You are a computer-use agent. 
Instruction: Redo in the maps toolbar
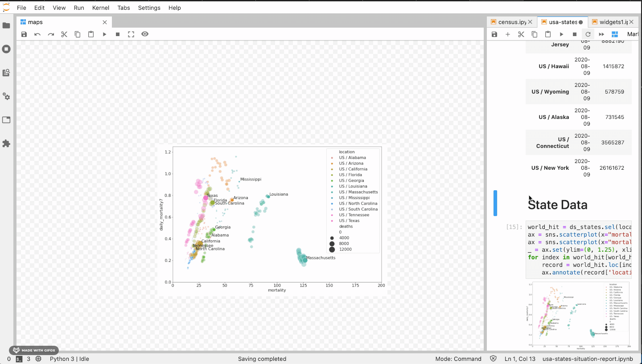pos(51,34)
